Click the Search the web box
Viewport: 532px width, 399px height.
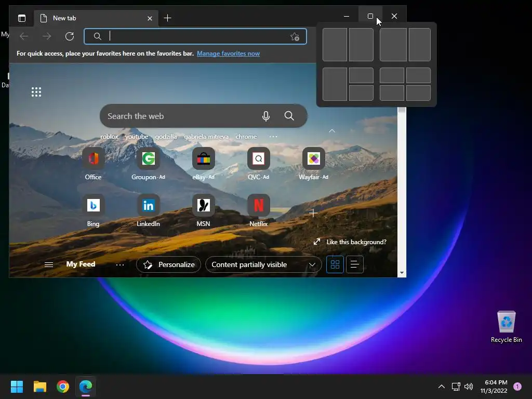(204, 116)
